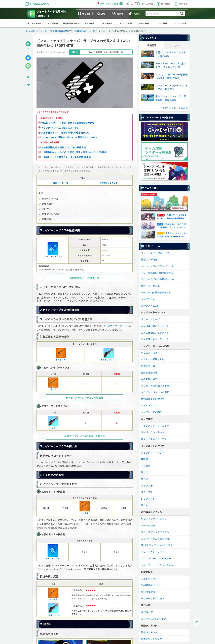Open ポケモンスリープ game banner
This screenshot has width=215, height=644.
(x=164, y=202)
